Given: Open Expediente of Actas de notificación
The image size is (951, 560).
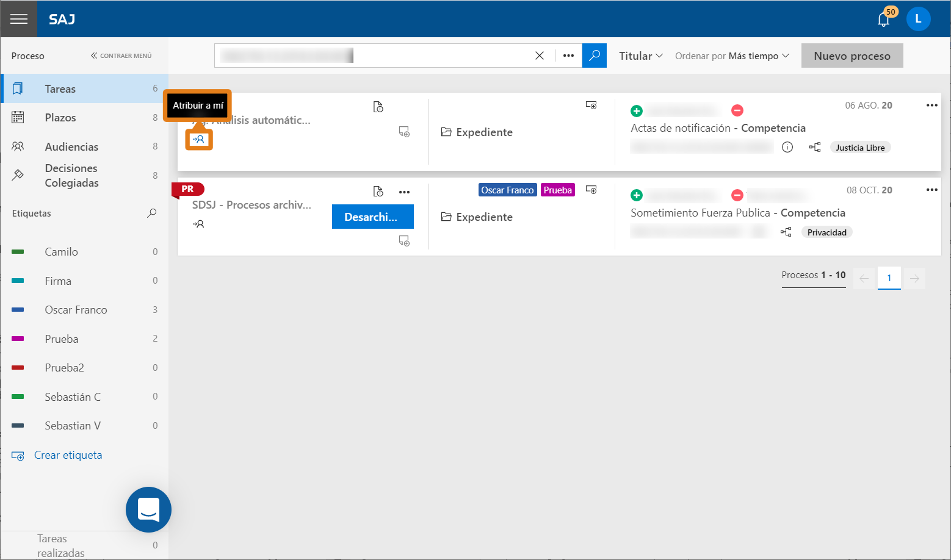Looking at the screenshot, I should [x=477, y=132].
